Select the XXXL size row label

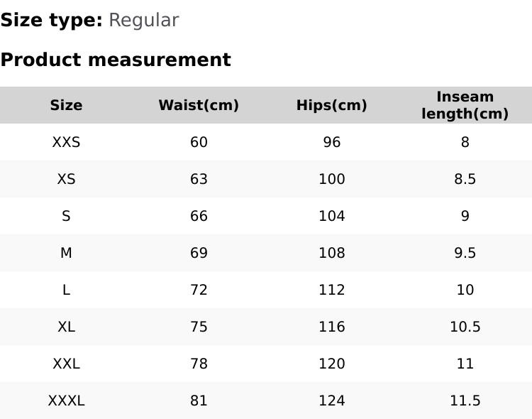(66, 401)
